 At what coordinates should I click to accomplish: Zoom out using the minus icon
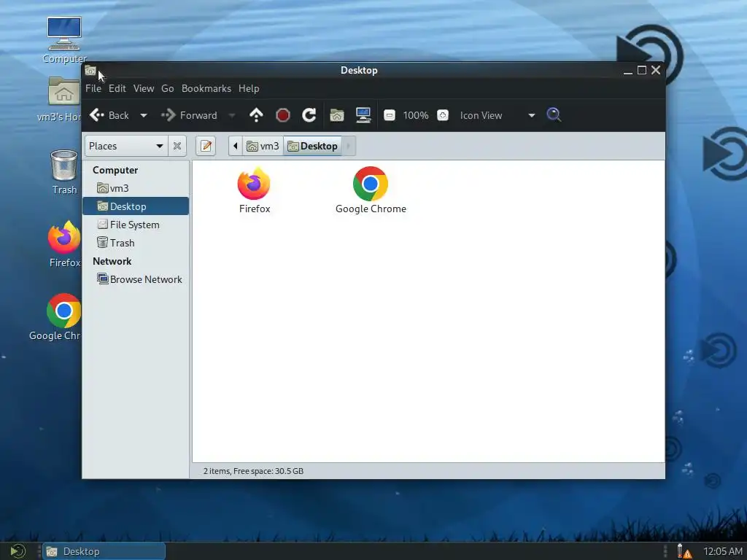point(390,115)
